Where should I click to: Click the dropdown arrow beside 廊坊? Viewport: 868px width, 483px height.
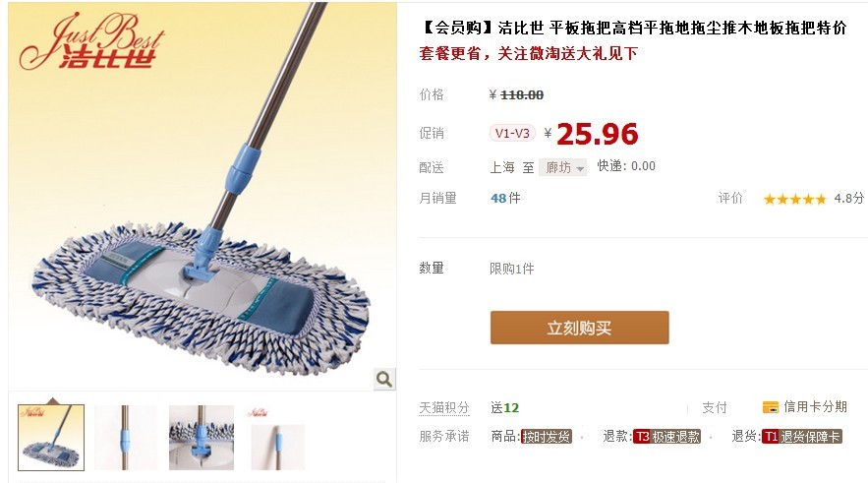pyautogui.click(x=580, y=168)
